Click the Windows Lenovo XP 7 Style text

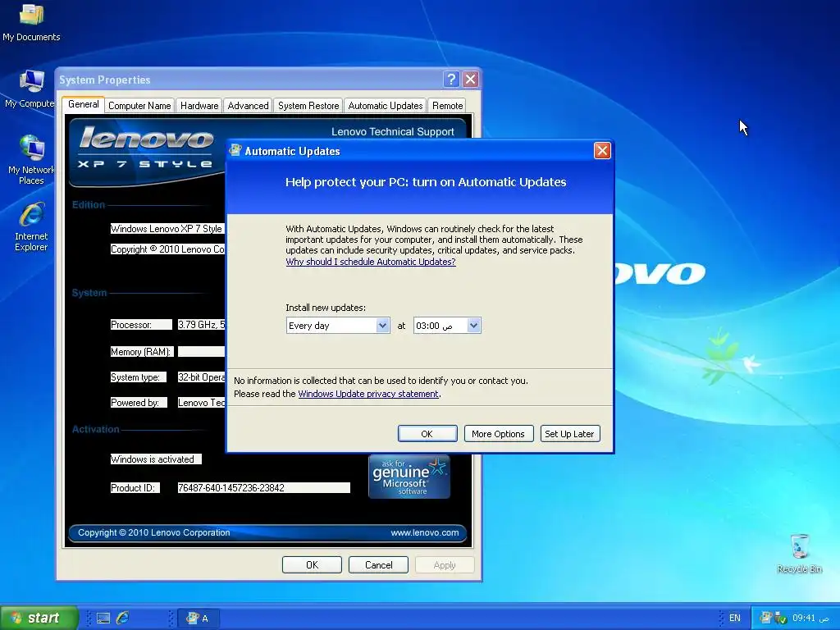pos(167,229)
